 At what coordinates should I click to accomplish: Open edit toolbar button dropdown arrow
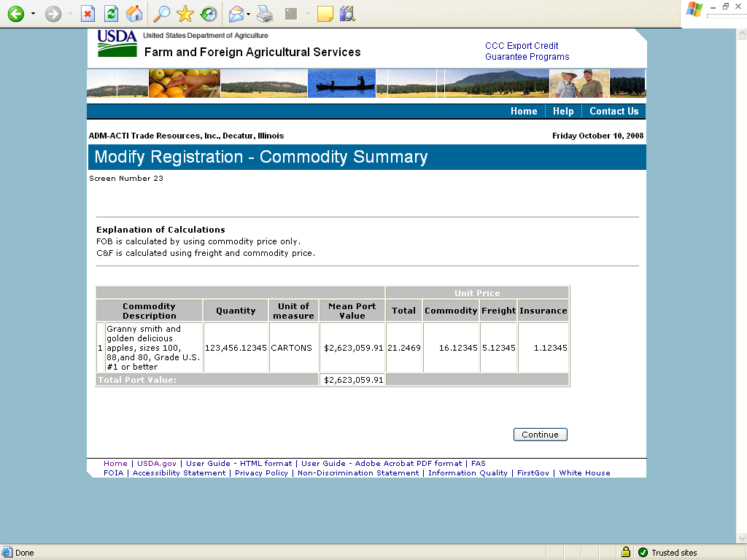pyautogui.click(x=308, y=14)
